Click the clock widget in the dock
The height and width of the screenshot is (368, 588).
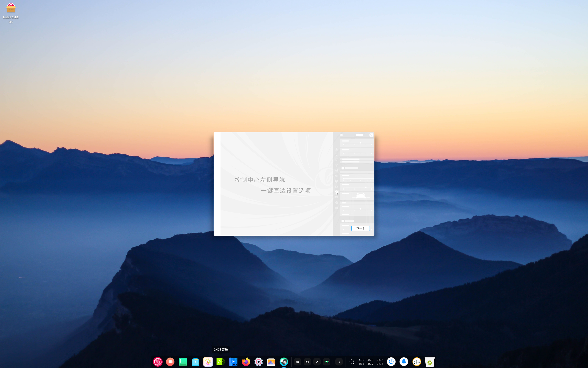(417, 362)
